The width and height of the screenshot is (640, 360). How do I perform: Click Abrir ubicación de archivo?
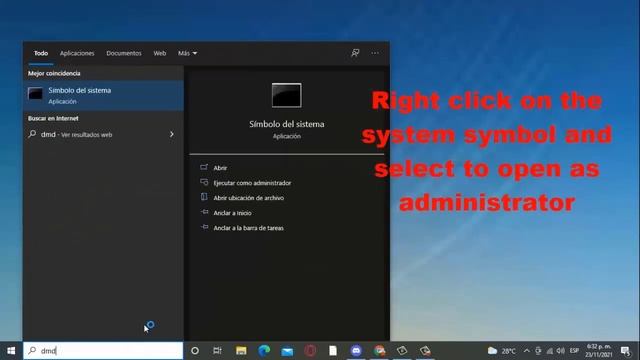click(249, 198)
